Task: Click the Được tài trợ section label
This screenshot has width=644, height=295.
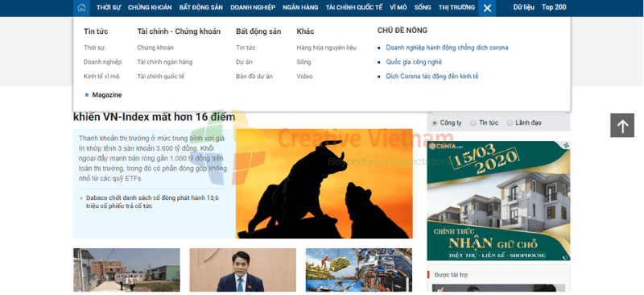Action: 451,275
